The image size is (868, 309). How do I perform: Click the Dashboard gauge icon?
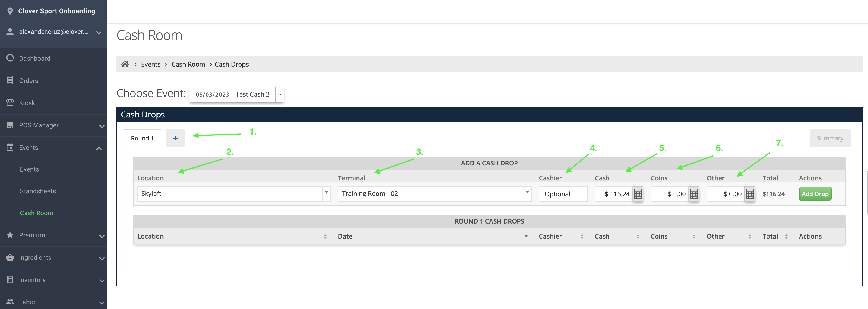[x=10, y=58]
